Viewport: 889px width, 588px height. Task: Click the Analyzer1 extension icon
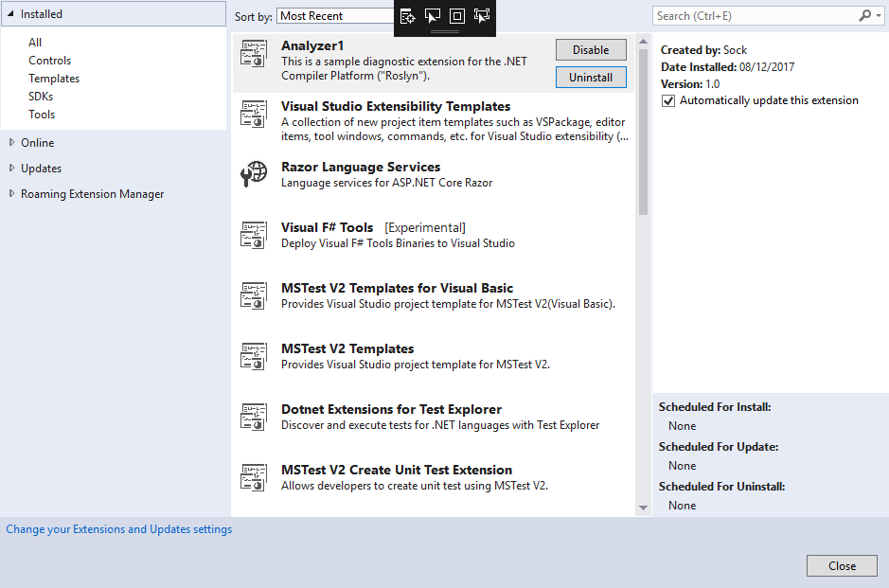(254, 53)
